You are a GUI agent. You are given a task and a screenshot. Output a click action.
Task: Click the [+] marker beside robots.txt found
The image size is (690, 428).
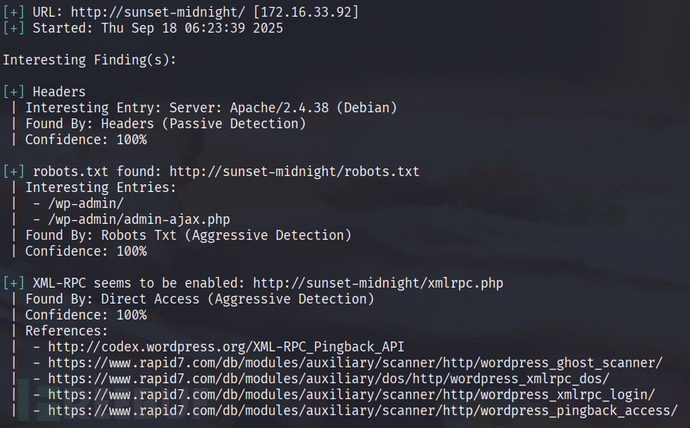(14, 172)
